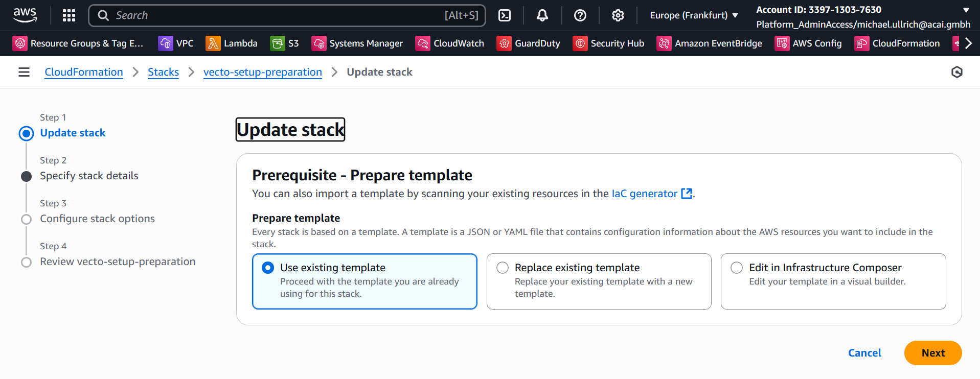The height and width of the screenshot is (379, 980).
Task: Open the Security Hub shortcut
Action: point(609,43)
